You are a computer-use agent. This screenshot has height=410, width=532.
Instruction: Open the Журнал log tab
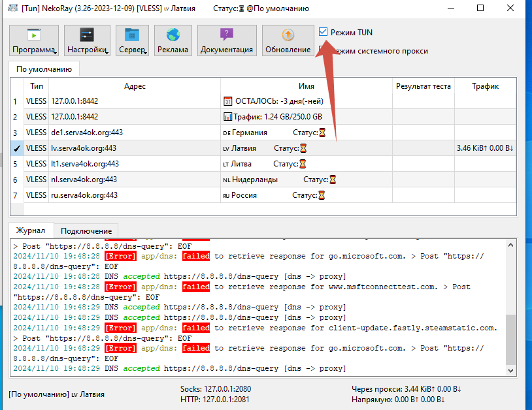coord(31,230)
